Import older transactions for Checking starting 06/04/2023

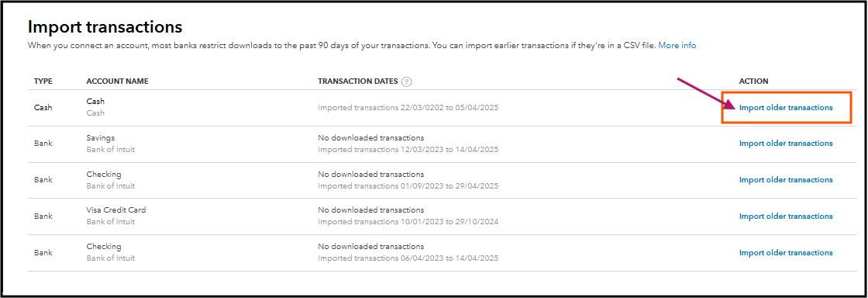click(786, 252)
